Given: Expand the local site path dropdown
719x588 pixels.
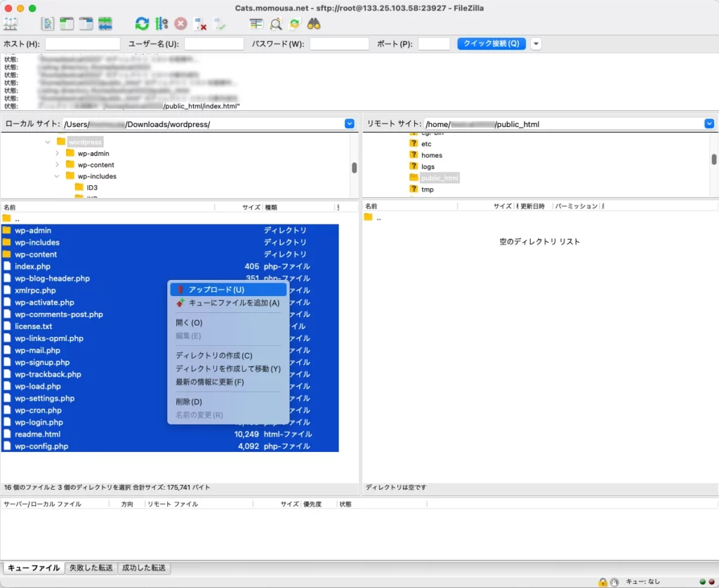Looking at the screenshot, I should [x=350, y=124].
